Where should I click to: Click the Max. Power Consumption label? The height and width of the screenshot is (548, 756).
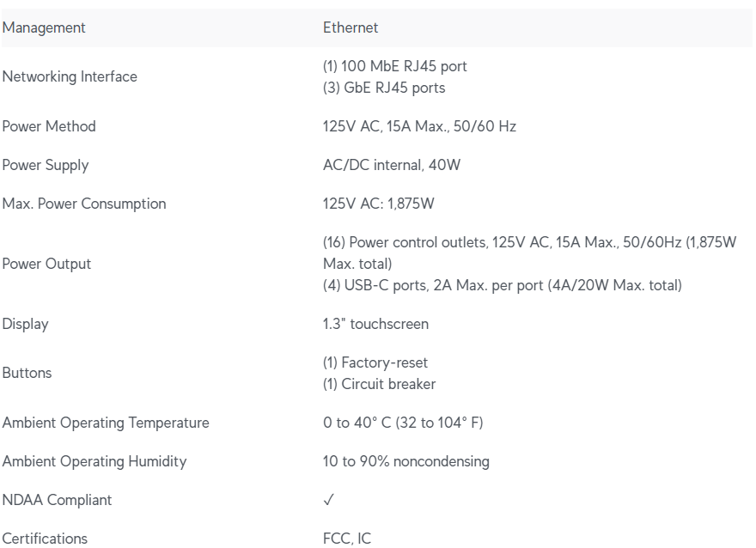coord(84,204)
